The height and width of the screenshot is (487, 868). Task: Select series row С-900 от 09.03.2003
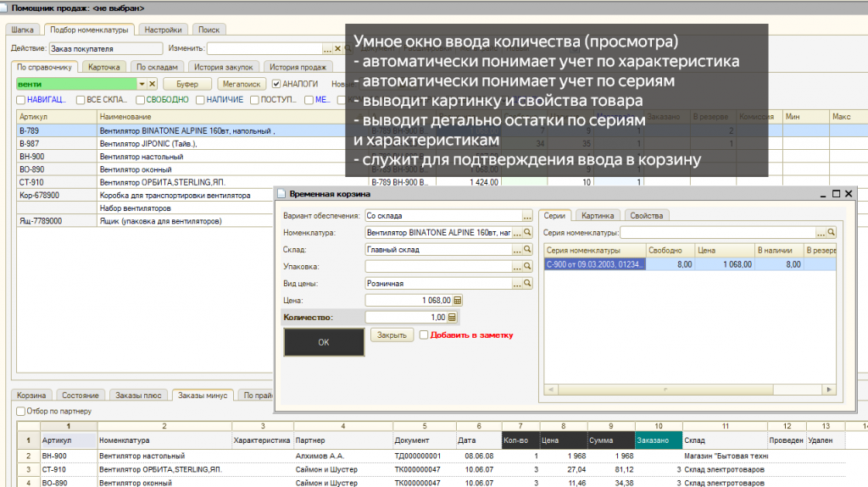[690, 264]
